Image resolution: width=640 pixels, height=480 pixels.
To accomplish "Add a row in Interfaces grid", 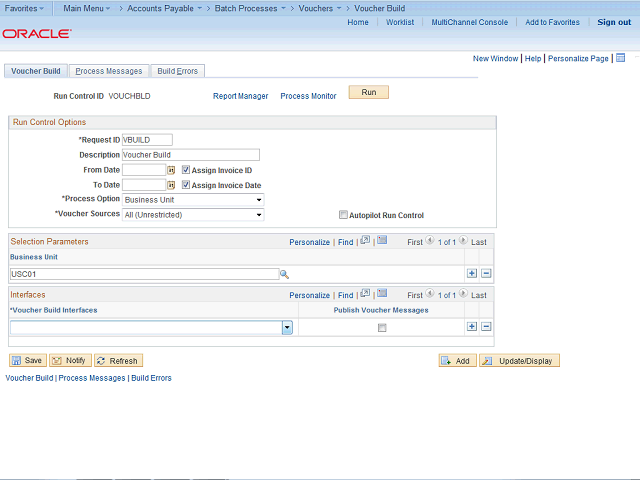I will click(x=472, y=327).
